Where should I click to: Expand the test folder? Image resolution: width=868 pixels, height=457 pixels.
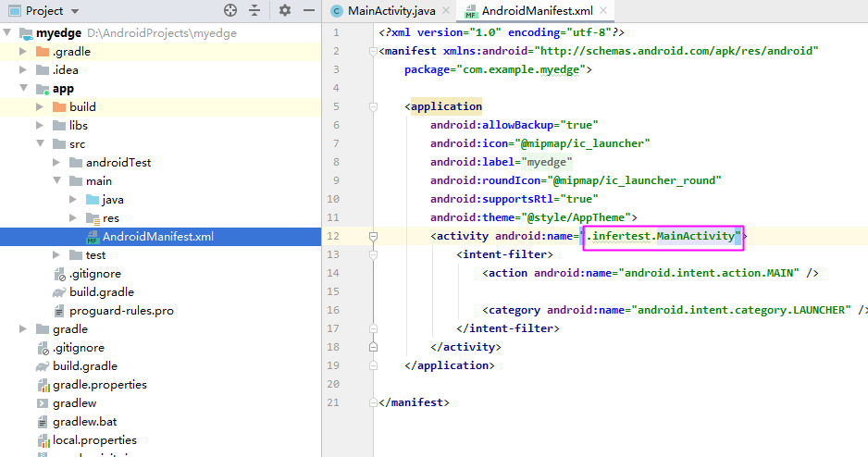tap(56, 254)
